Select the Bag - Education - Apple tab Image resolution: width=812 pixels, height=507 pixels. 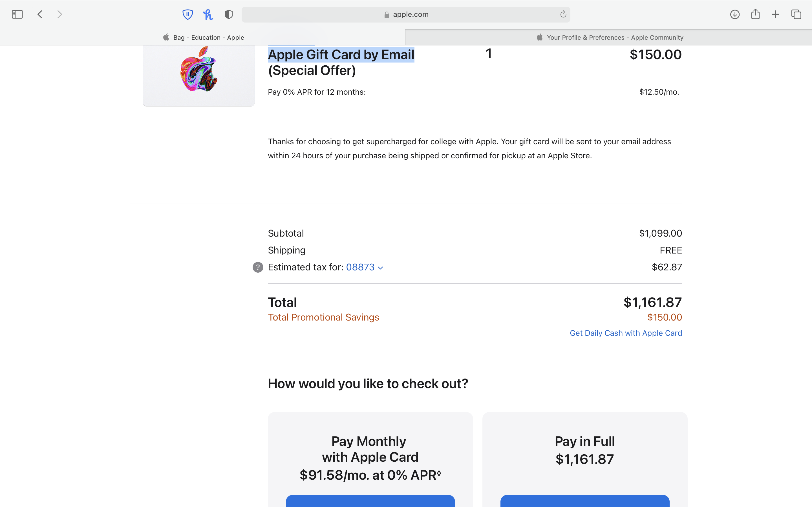pos(203,37)
